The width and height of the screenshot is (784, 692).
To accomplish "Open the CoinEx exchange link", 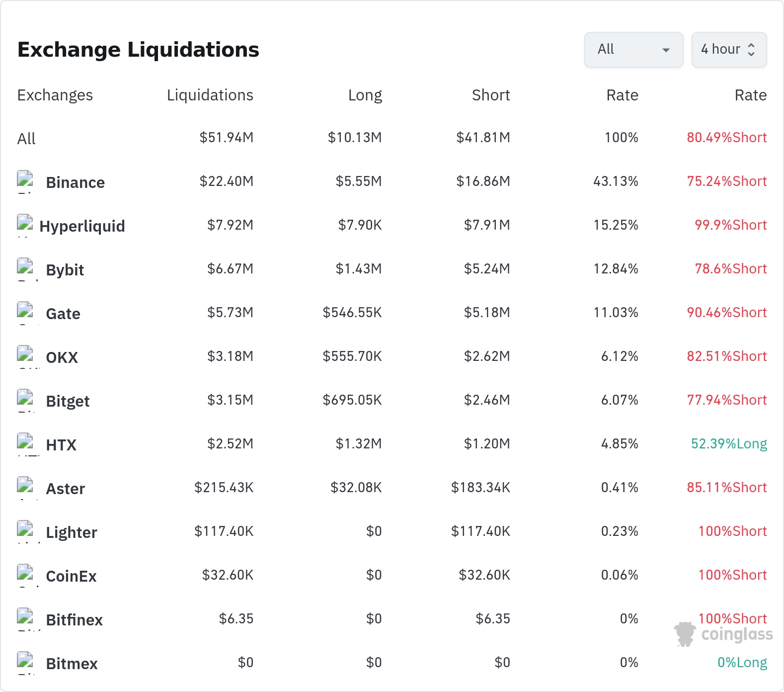I will click(x=71, y=576).
